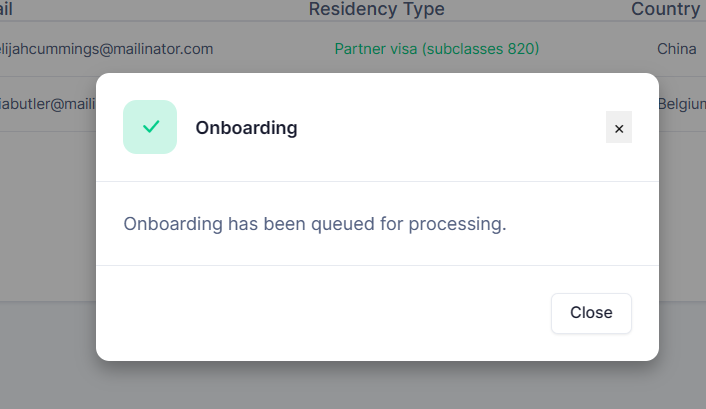Select the China country cell
Viewport: 706px width, 409px height.
tap(677, 49)
